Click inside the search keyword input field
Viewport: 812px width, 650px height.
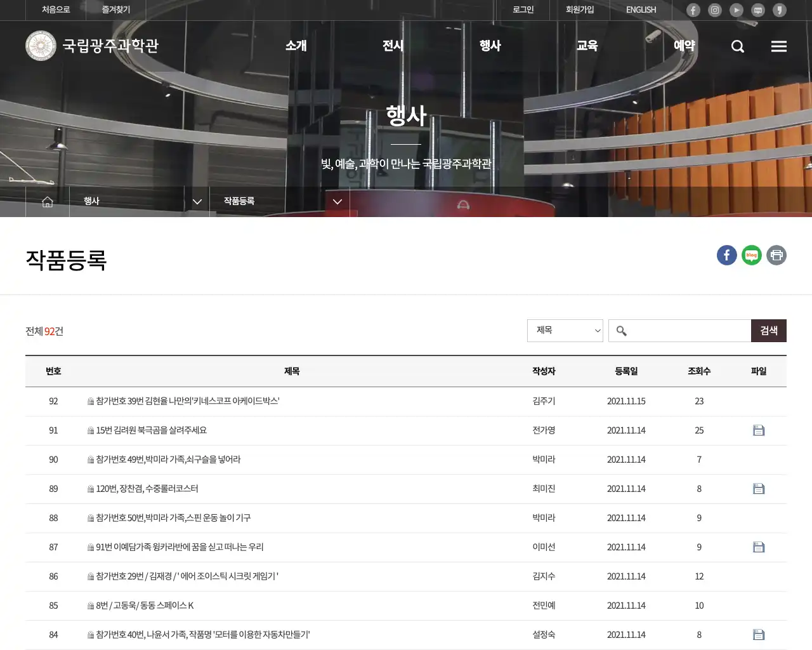(x=679, y=330)
